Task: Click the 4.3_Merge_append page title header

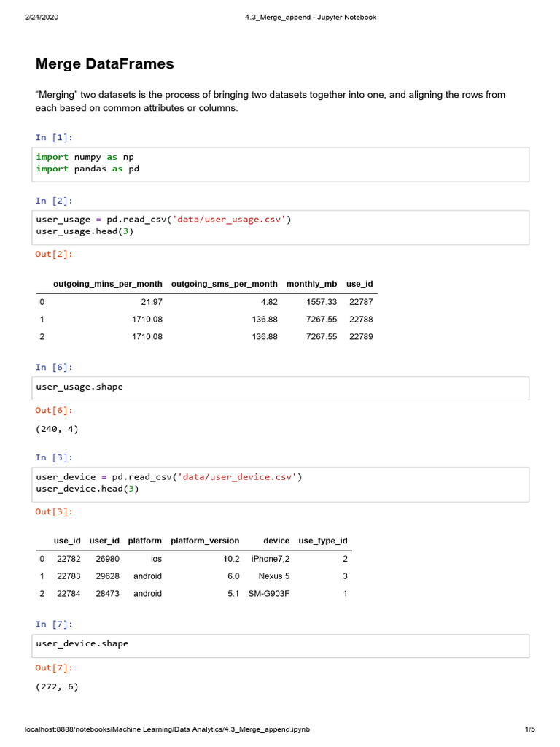Action: 311,17
